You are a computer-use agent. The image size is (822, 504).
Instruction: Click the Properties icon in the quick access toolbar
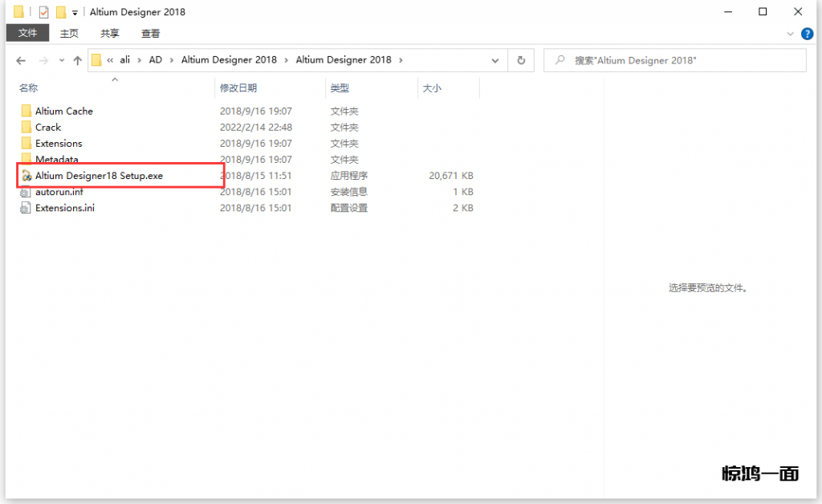pos(44,12)
